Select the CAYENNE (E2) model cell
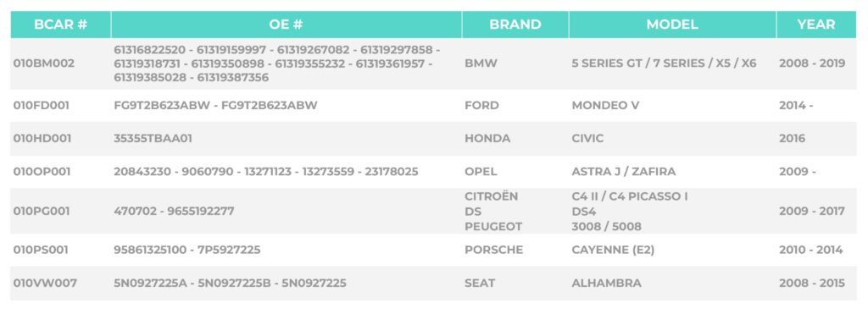The image size is (868, 314). tap(614, 250)
